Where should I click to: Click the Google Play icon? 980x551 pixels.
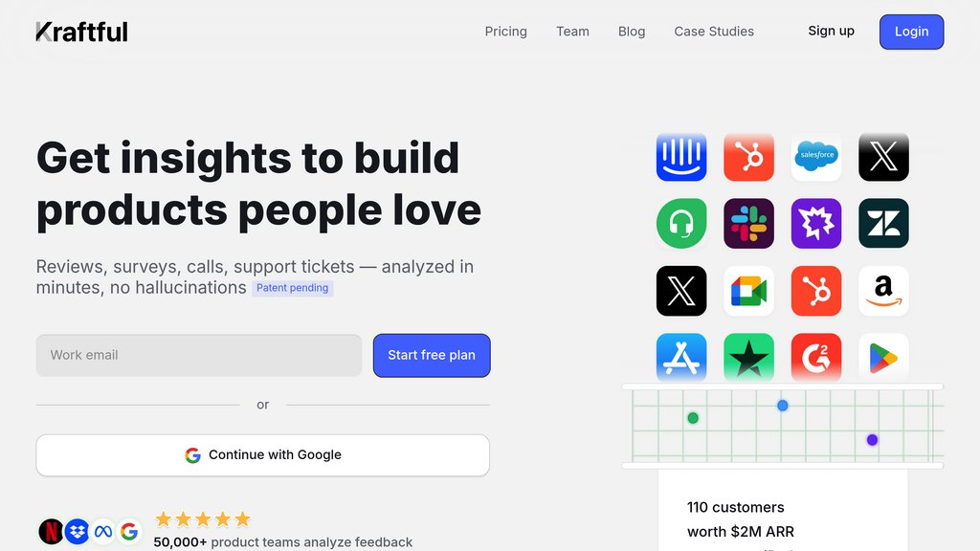pyautogui.click(x=883, y=357)
